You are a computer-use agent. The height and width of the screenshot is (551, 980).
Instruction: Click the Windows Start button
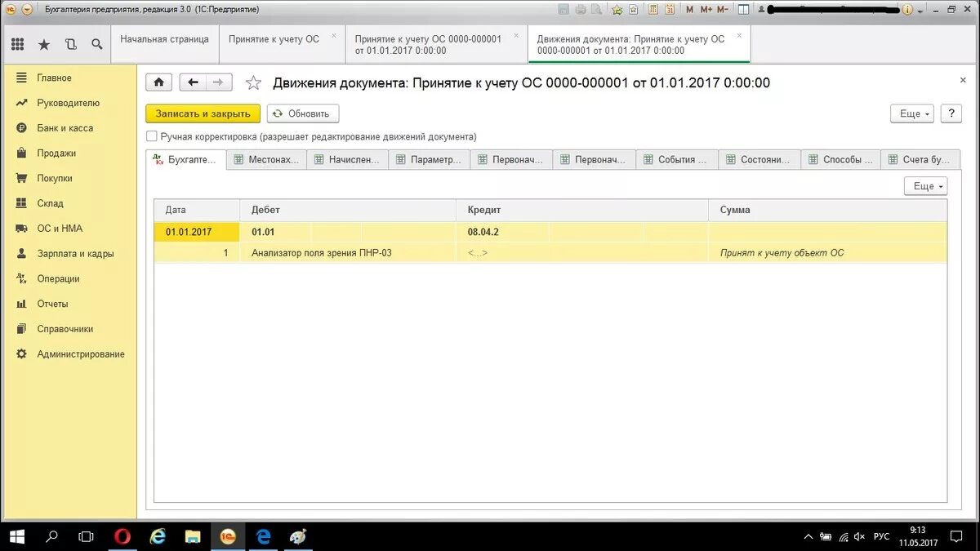tap(16, 536)
